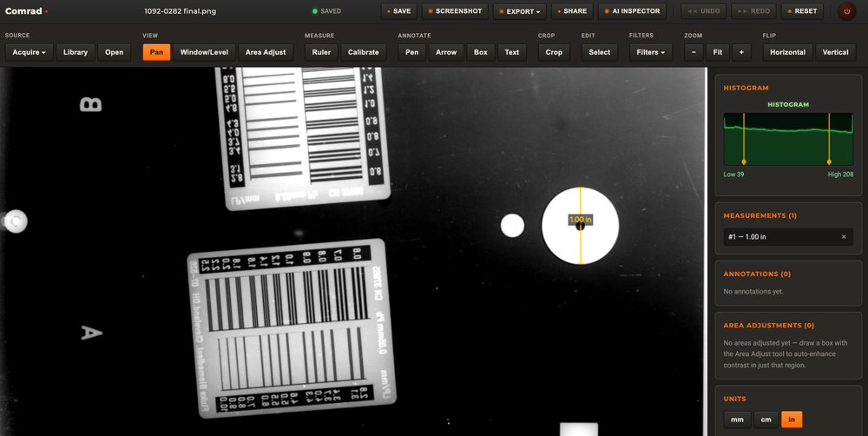
Task: Remove measurement #1 with the x icon
Action: pos(844,237)
